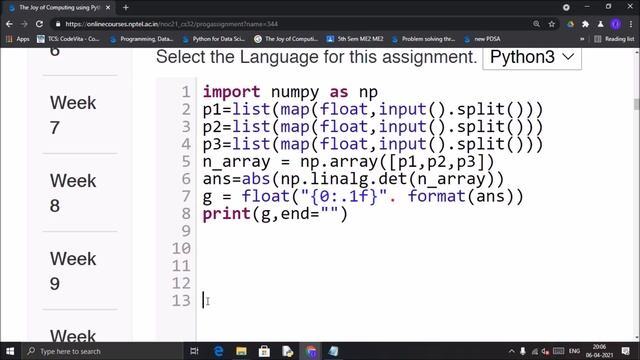Click the Chrome Labs flask icon
The image size is (640, 360).
600,24
